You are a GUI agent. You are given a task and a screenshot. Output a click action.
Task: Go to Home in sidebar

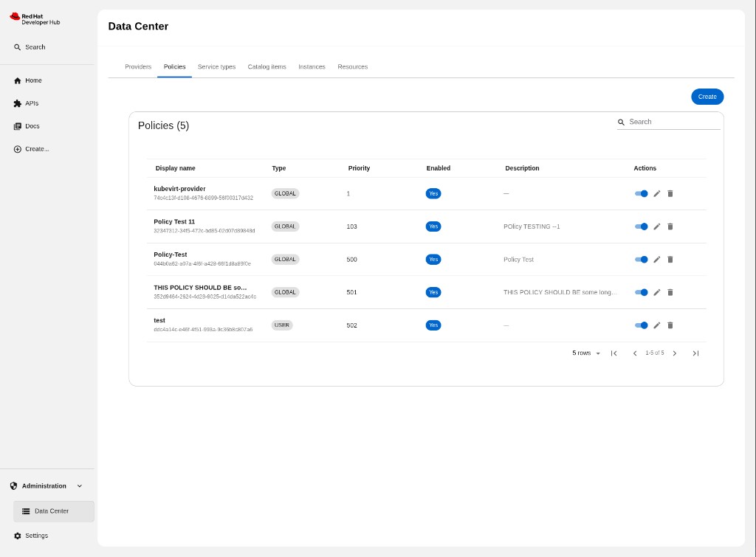tap(27, 80)
